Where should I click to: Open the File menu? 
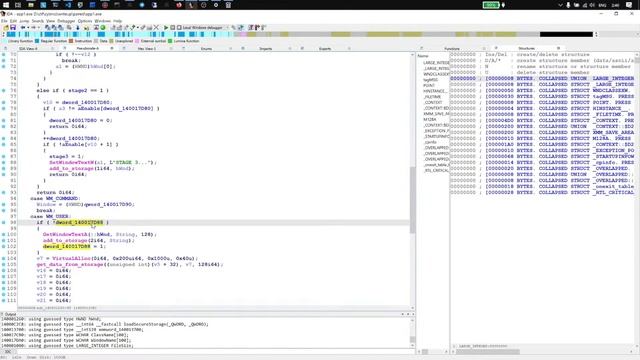point(4,21)
